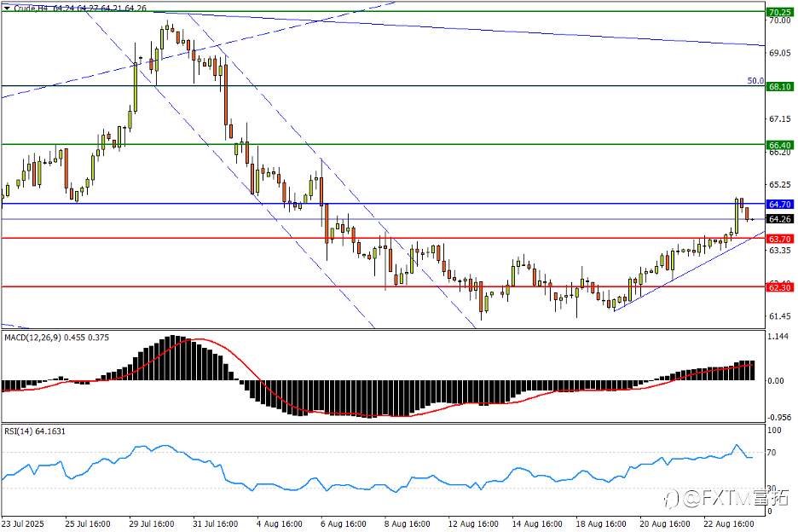798x532 pixels.
Task: Click the 18 Aug 16:00 time label
Action: click(600, 523)
